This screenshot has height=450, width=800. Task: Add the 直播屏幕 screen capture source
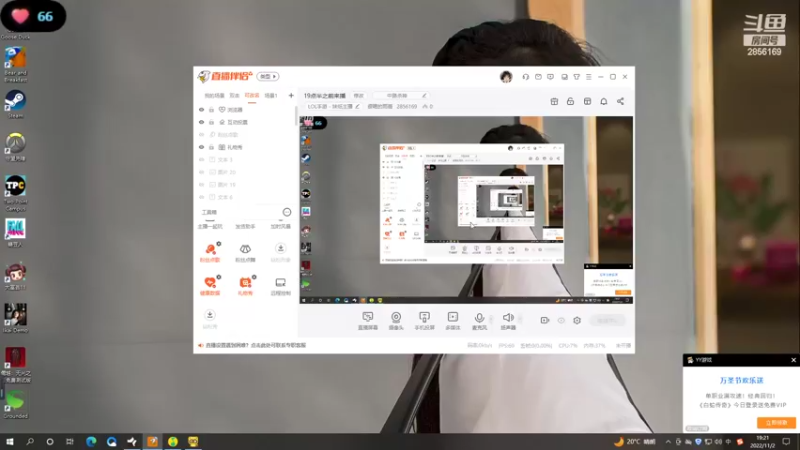[367, 321]
